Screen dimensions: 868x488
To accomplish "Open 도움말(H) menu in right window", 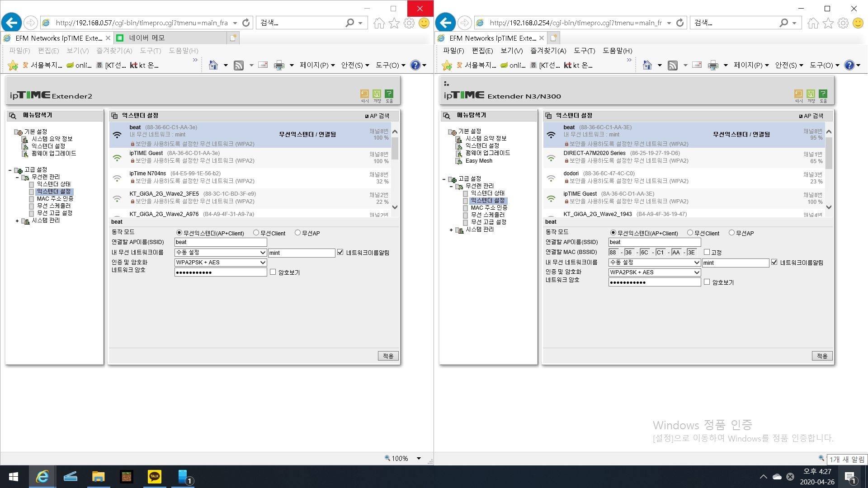I will coord(618,51).
